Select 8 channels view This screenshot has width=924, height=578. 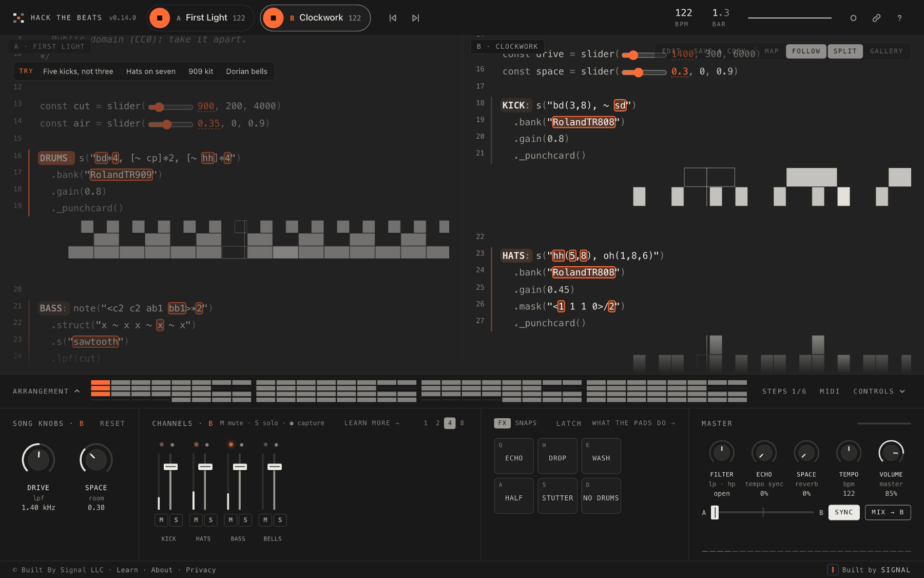(x=462, y=423)
